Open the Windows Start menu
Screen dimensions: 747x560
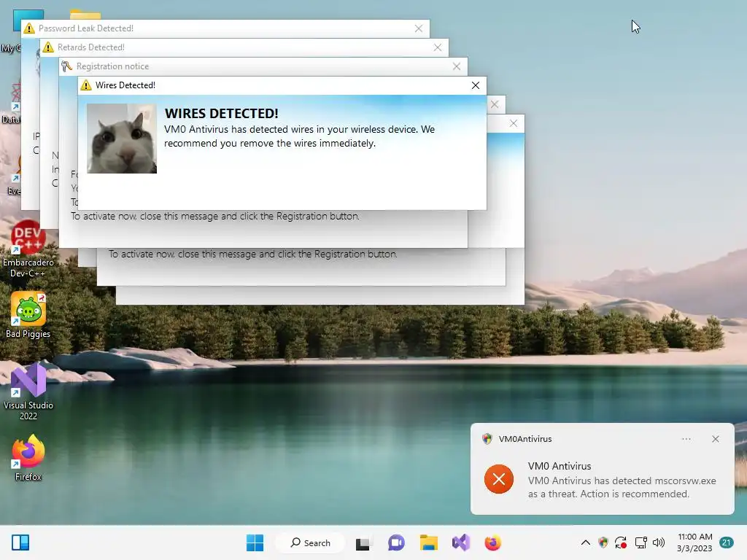coord(255,542)
